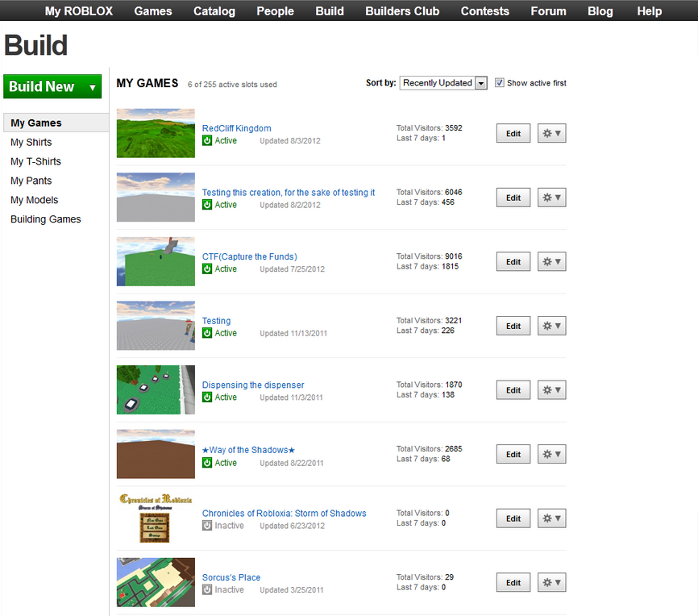The image size is (698, 616).
Task: Open the Dispensing the dispenser game link
Action: click(x=253, y=385)
